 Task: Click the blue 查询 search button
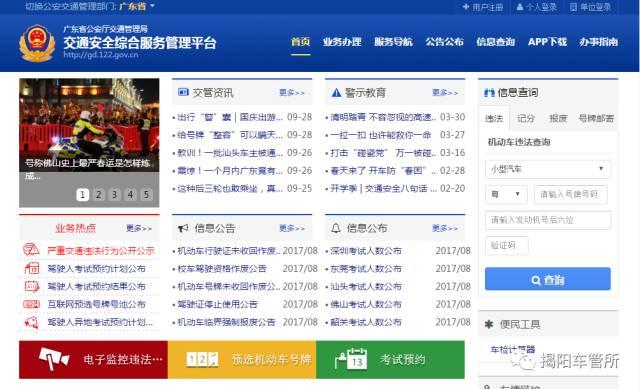coord(548,280)
